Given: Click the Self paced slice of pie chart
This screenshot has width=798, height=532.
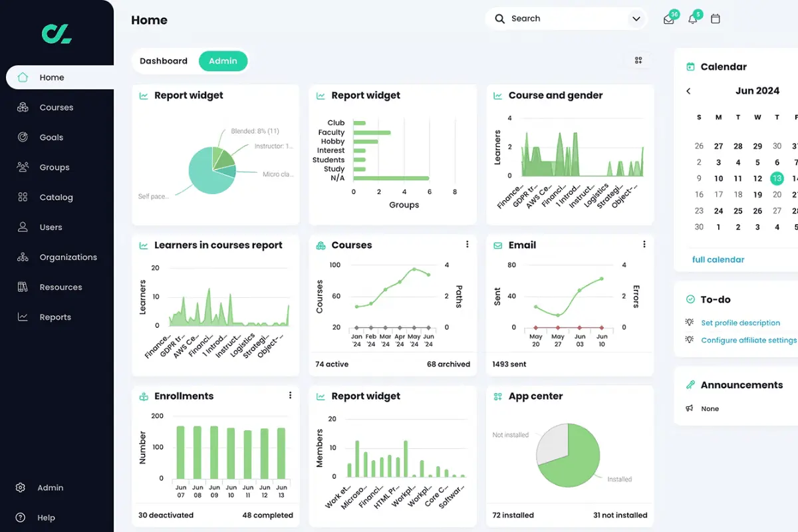Looking at the screenshot, I should point(205,176).
